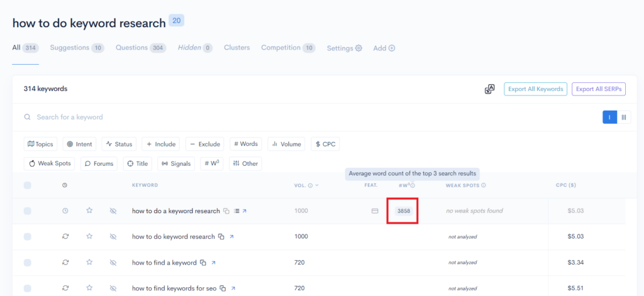Screen dimensions: 644x296
Task: Open the Exclude filter
Action: (x=205, y=144)
